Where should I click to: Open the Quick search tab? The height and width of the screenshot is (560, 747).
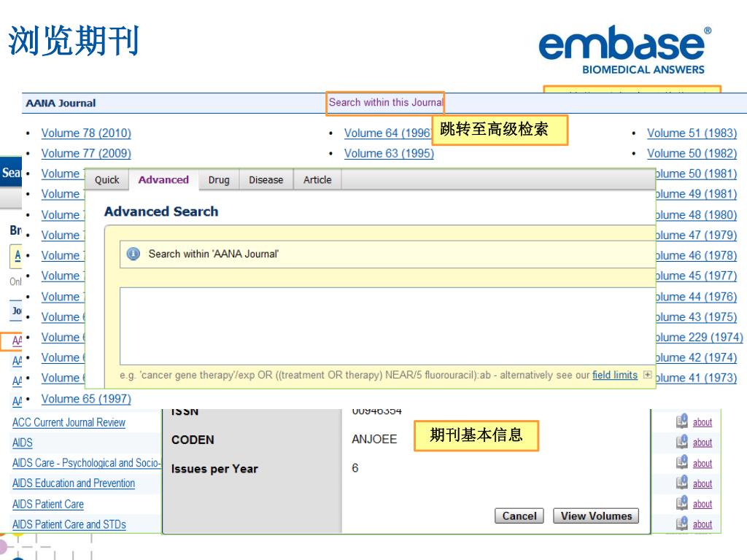tap(107, 180)
